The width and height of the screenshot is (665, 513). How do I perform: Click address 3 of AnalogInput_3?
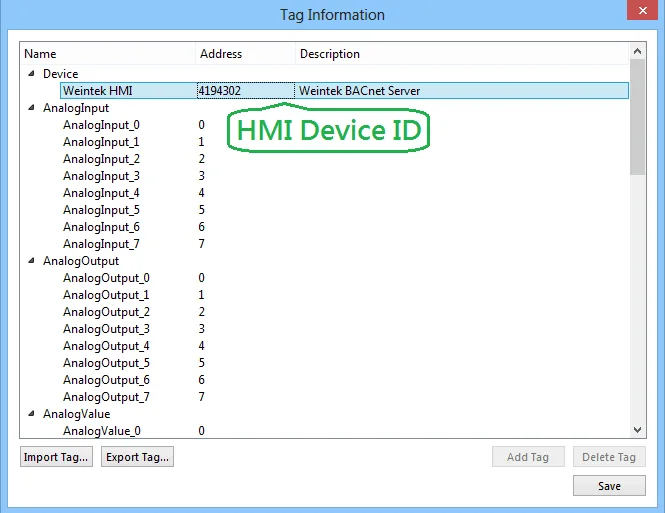(x=201, y=176)
